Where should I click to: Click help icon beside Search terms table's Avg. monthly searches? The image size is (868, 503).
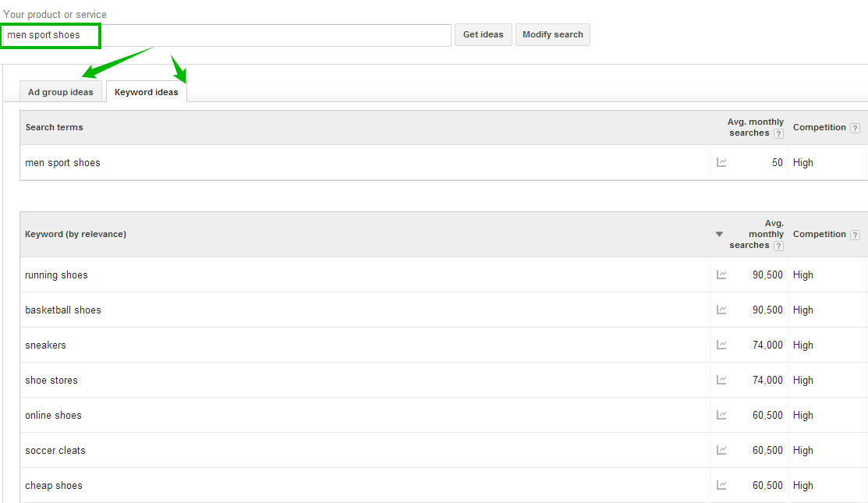click(x=778, y=133)
